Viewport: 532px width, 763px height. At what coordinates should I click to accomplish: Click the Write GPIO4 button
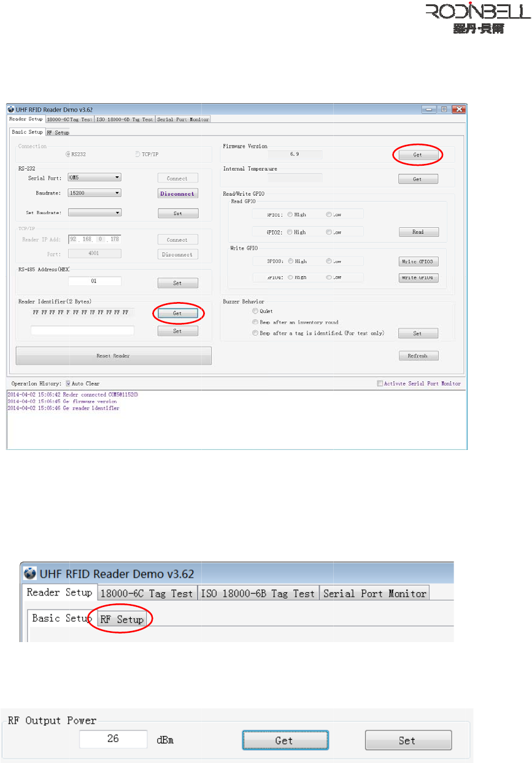click(x=418, y=277)
